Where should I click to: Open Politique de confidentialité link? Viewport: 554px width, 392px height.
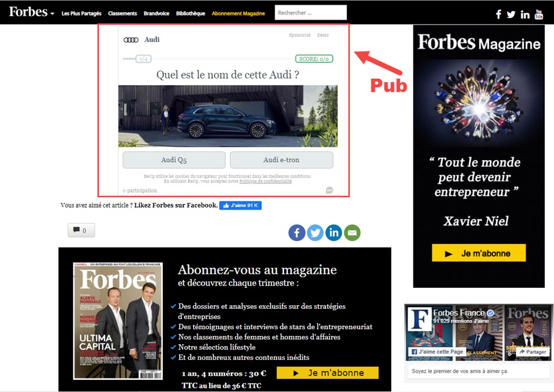tap(265, 181)
